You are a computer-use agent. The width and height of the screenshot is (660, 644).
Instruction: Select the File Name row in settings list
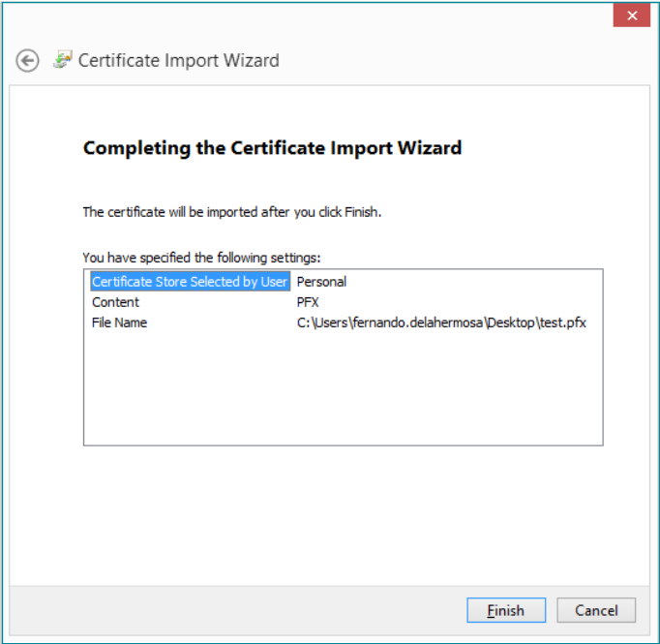(119, 322)
